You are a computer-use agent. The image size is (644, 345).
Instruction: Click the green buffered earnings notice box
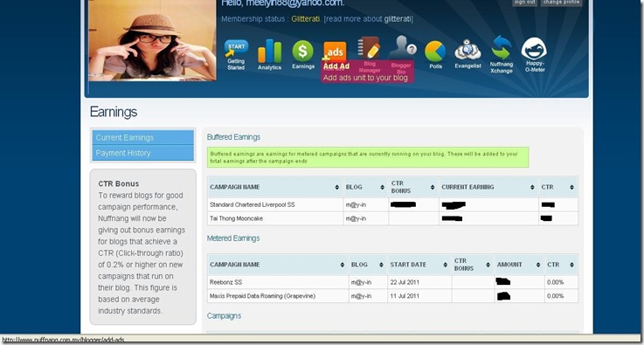pos(368,157)
